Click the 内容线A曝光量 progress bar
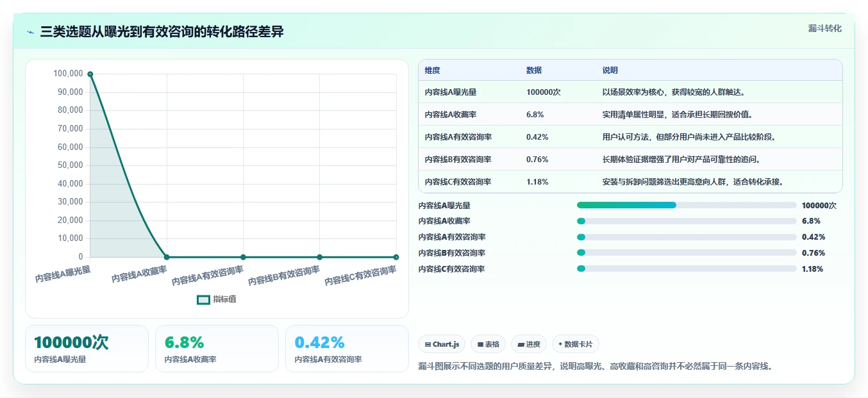The image size is (868, 398). pyautogui.click(x=687, y=205)
